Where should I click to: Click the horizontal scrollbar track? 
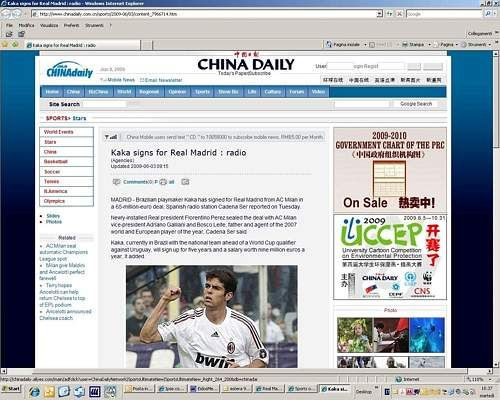pos(250,371)
